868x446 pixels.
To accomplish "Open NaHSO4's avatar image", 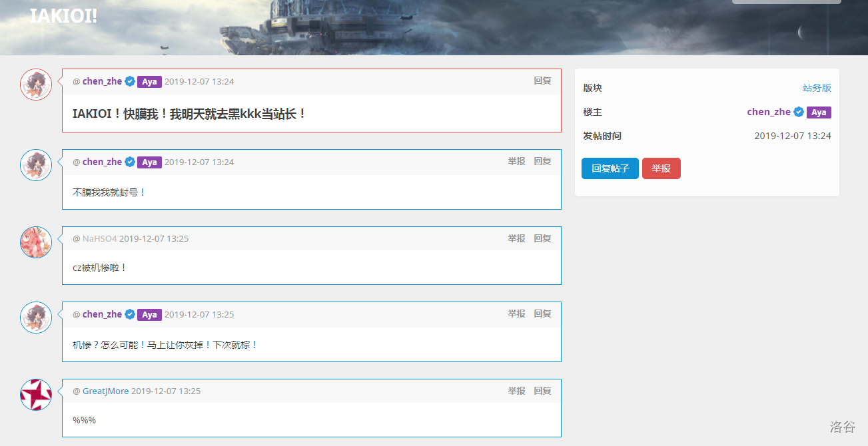I will tap(36, 242).
